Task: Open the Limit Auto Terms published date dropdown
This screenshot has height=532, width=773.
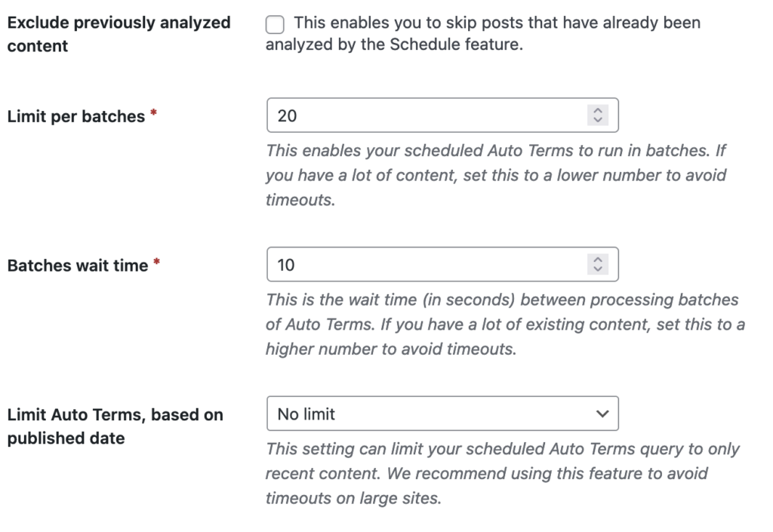Action: pyautogui.click(x=442, y=414)
